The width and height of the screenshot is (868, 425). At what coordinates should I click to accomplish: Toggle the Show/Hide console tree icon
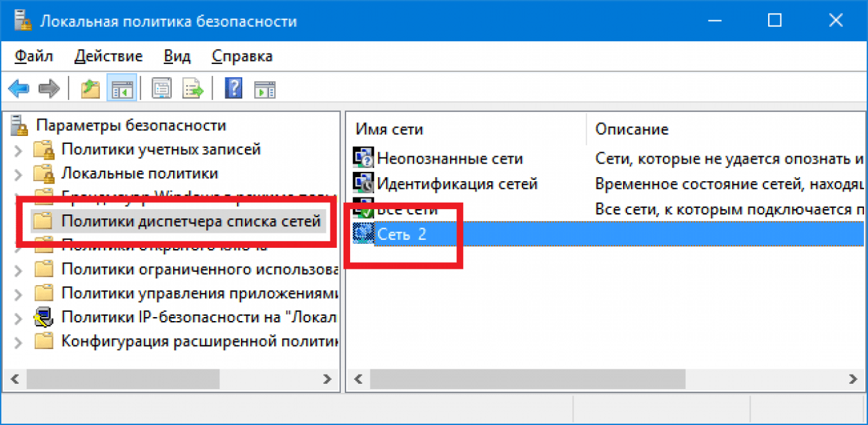coord(121,88)
